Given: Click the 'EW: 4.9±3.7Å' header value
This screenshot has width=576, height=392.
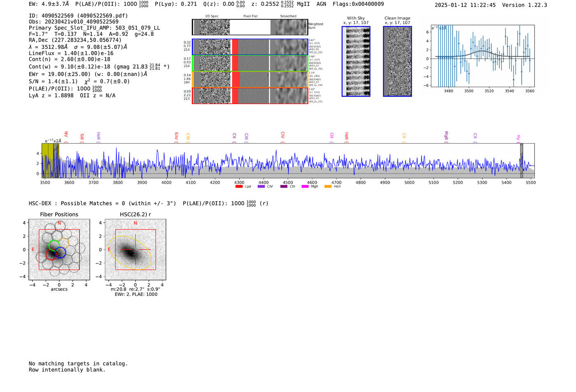Looking at the screenshot, I should (x=49, y=4).
